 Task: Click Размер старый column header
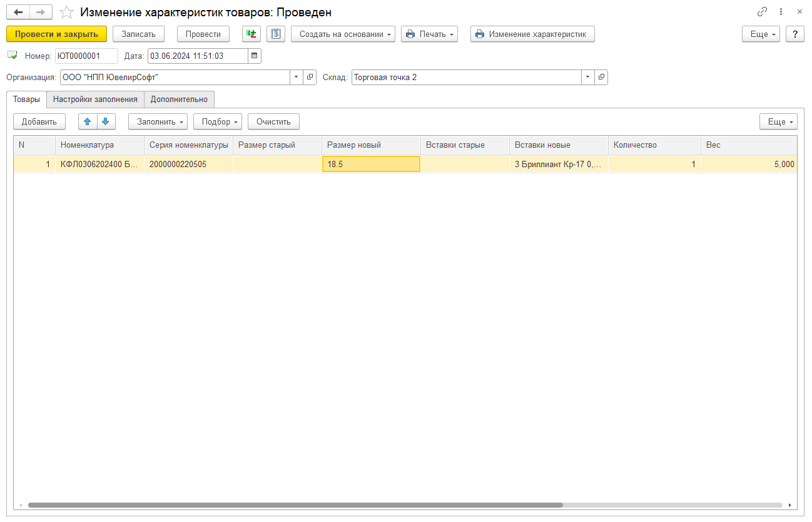pos(278,145)
